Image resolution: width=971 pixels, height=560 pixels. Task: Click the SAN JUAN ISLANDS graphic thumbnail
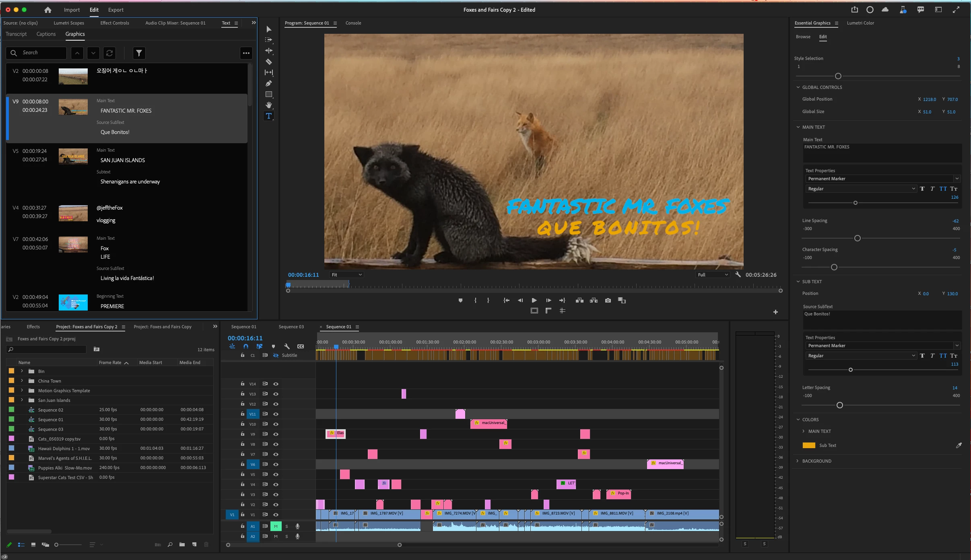pyautogui.click(x=73, y=156)
